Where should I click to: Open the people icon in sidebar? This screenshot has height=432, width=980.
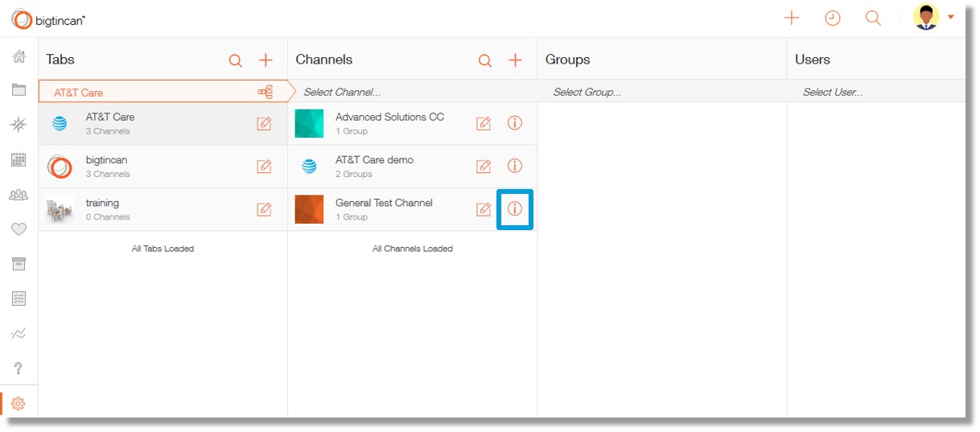19,195
